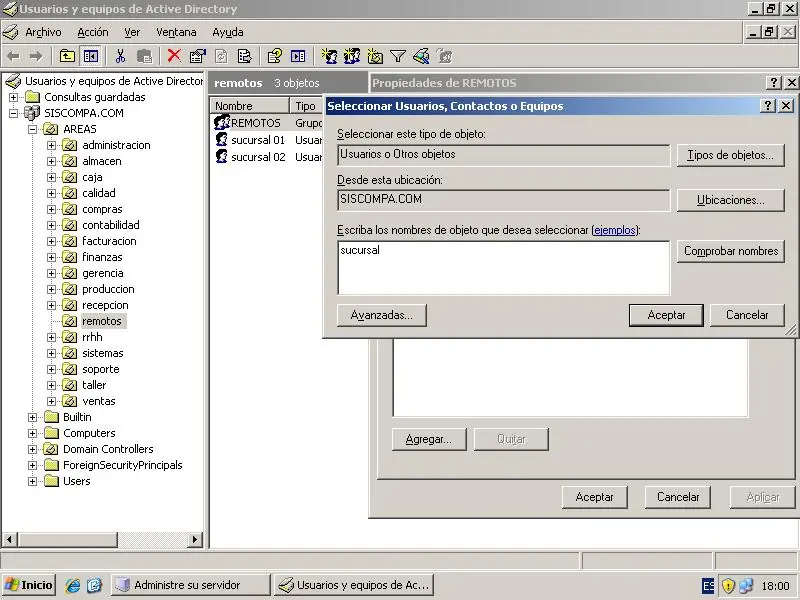800x600 pixels.
Task: Click the Nombre column header
Action: pos(249,106)
